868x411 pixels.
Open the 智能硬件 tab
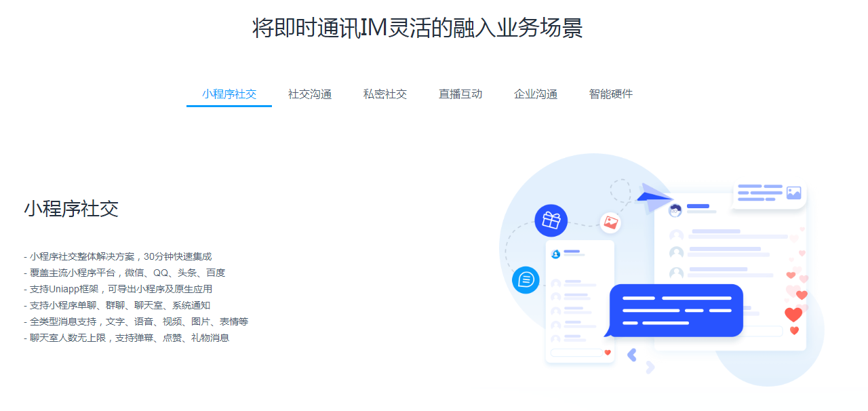click(611, 94)
